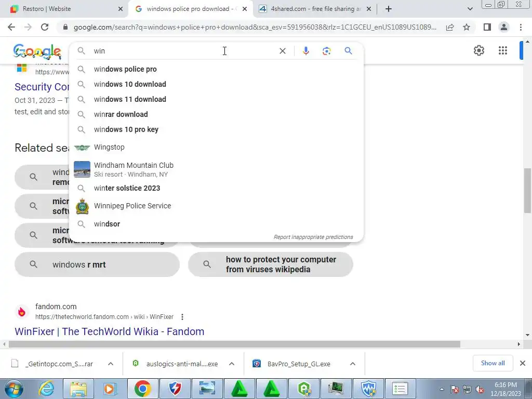This screenshot has width=532, height=399.
Task: Open more options for fandom.com result
Action: tap(182, 317)
